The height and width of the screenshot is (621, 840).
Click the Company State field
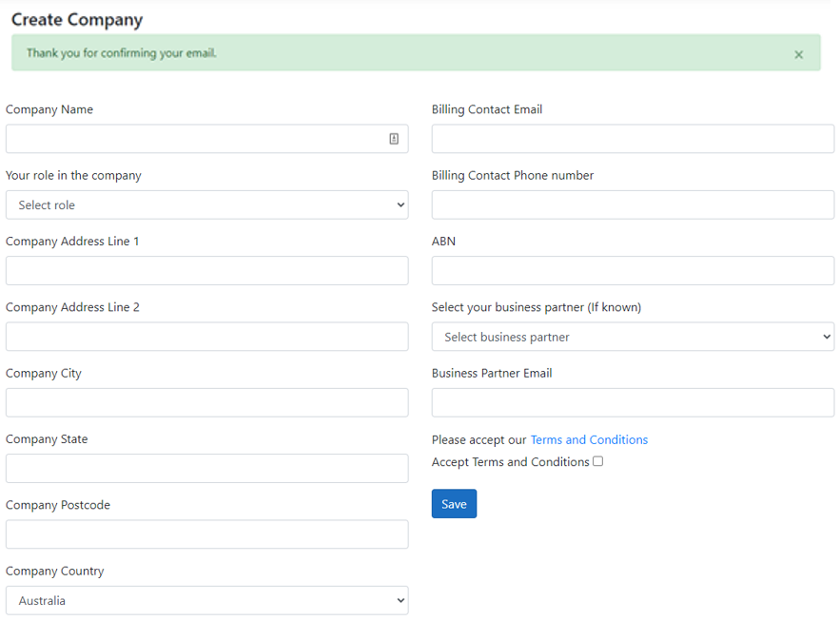(206, 468)
